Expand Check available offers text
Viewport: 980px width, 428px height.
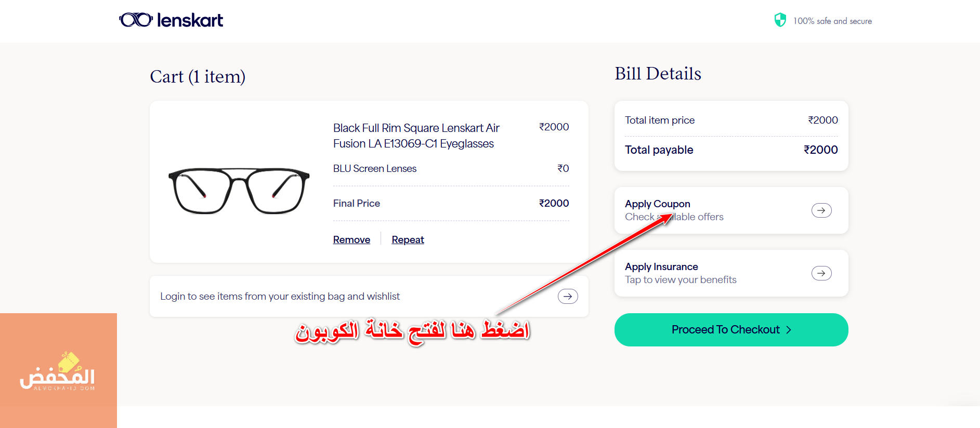[x=697, y=217]
